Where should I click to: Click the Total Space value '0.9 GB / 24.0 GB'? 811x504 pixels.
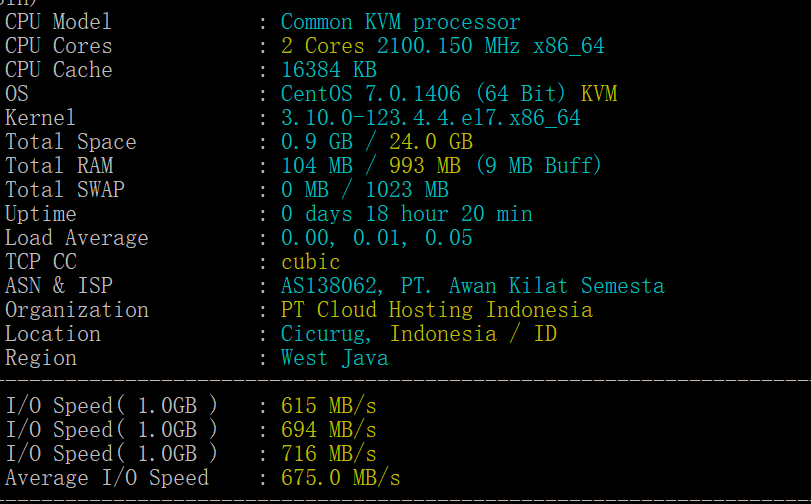377,142
